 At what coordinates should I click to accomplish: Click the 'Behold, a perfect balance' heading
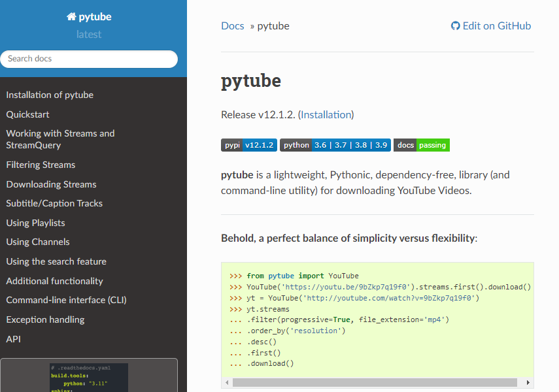pyautogui.click(x=349, y=238)
